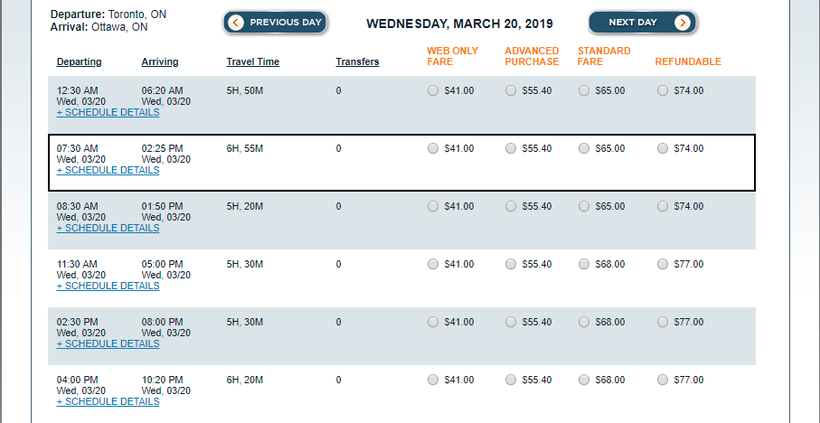Select $41.00 web only fare for 12:30 AM departure
820x423 pixels.
point(432,91)
